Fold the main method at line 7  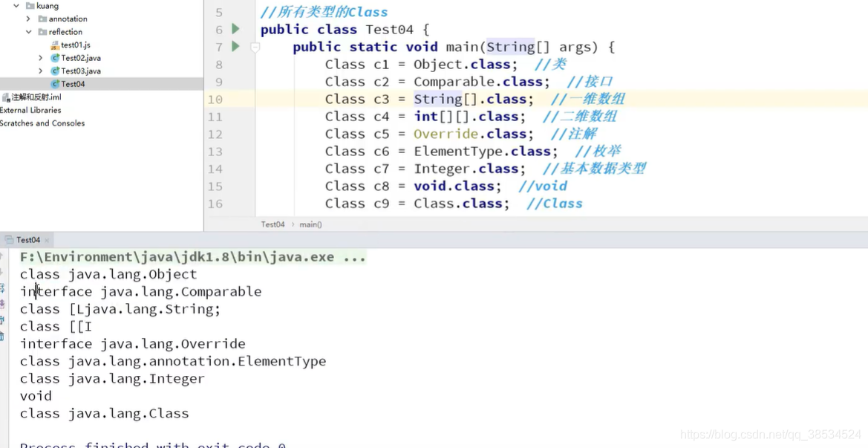click(255, 48)
